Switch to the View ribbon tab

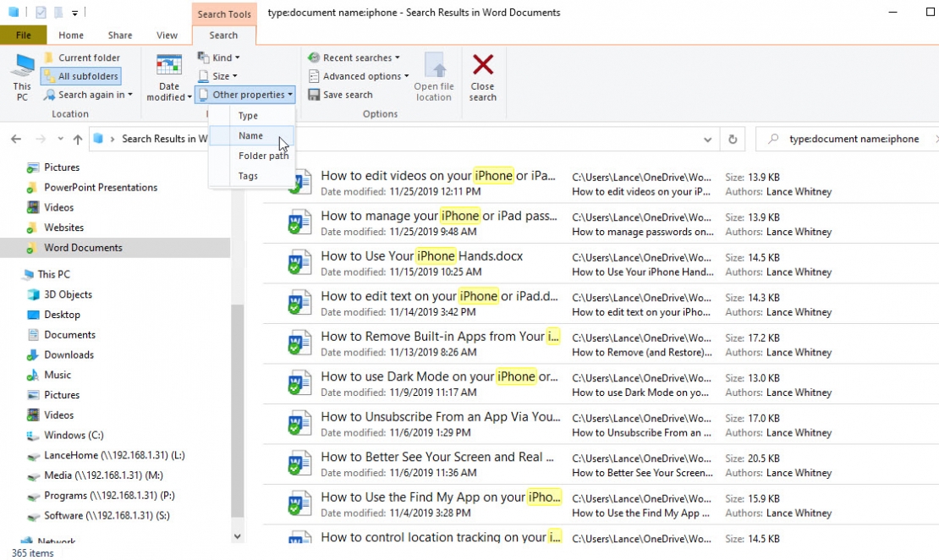(x=167, y=35)
